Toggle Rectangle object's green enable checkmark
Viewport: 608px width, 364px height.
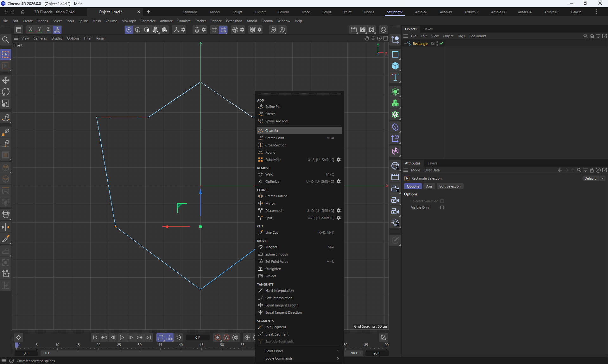(x=441, y=44)
